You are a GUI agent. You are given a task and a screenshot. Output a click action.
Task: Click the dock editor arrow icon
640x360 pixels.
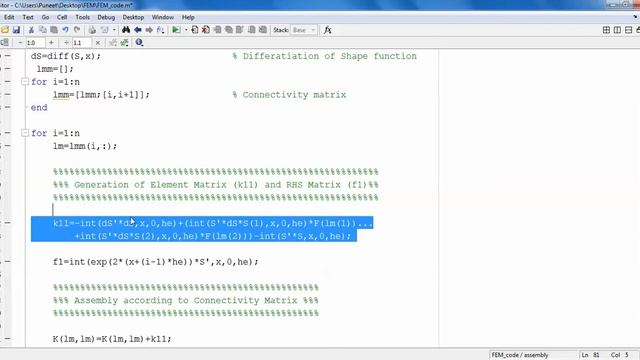click(636, 17)
